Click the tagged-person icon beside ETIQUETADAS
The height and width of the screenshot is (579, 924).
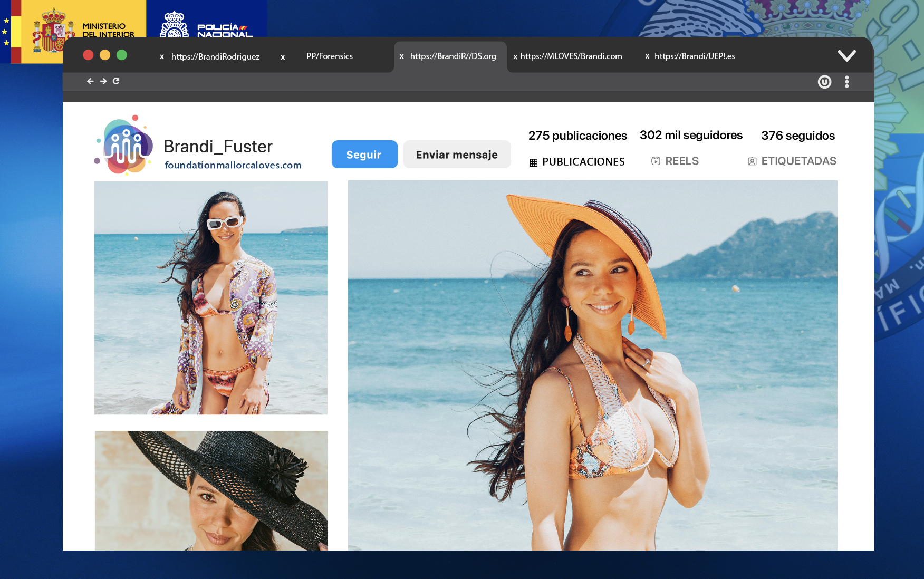tap(752, 161)
